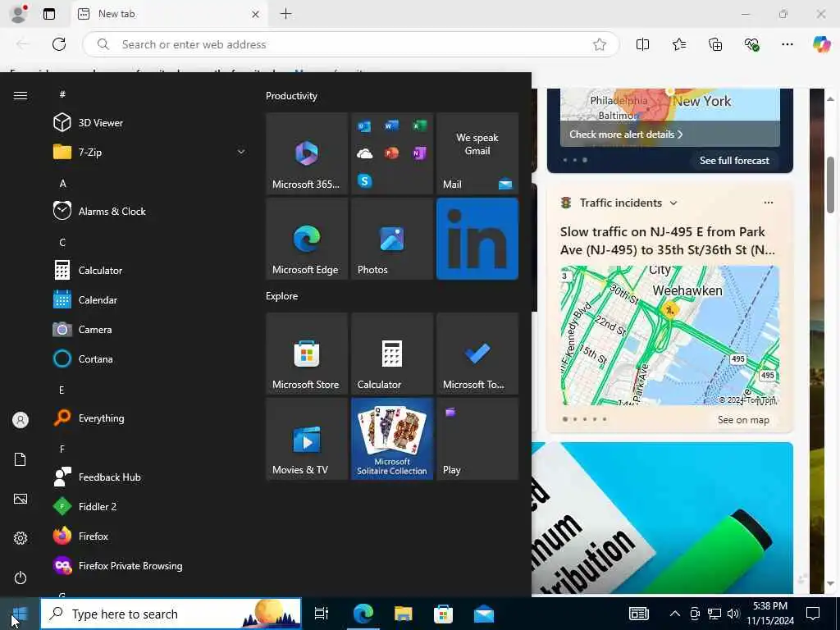This screenshot has width=840, height=630.
Task: Expand the 7-Zip folder chevron
Action: pos(241,152)
